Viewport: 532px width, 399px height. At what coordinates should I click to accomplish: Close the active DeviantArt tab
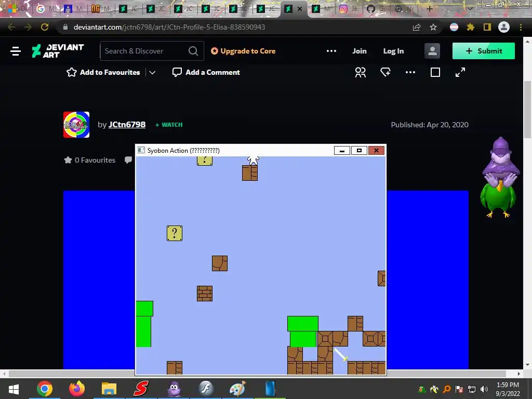coord(300,9)
